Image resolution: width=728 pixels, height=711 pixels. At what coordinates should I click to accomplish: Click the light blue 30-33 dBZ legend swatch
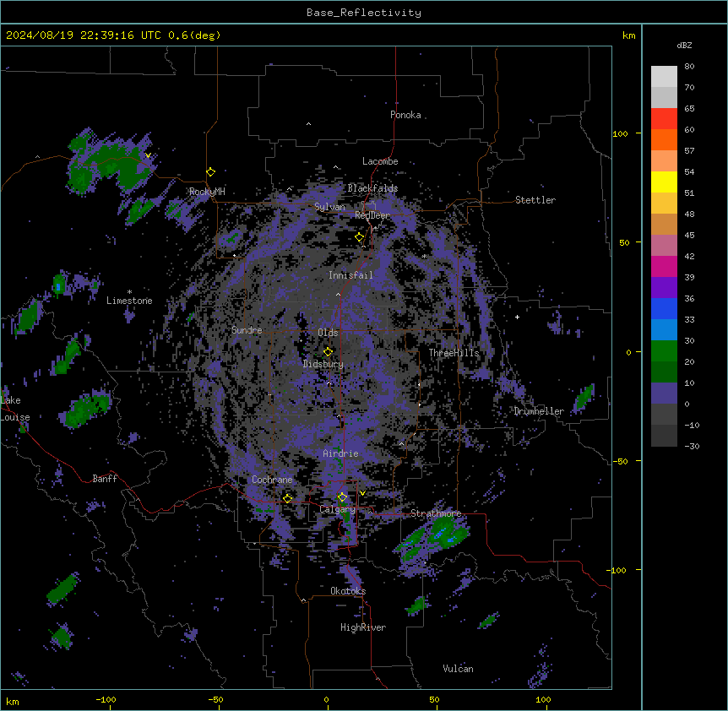pyautogui.click(x=664, y=329)
